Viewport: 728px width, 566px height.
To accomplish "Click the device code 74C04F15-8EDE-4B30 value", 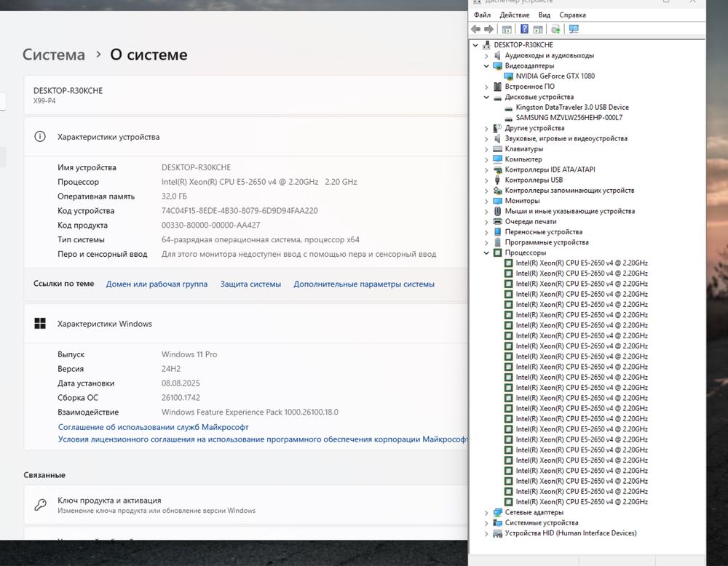I will click(x=240, y=211).
